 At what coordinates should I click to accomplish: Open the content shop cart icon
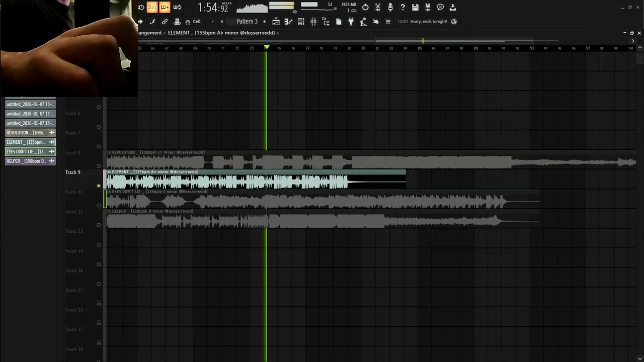click(x=388, y=22)
